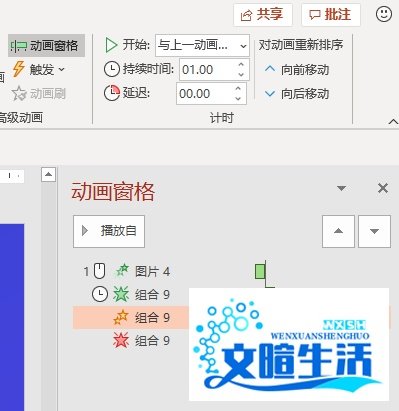Open the 批注 comments button
Viewport: 399px width, 411px height.
click(331, 15)
